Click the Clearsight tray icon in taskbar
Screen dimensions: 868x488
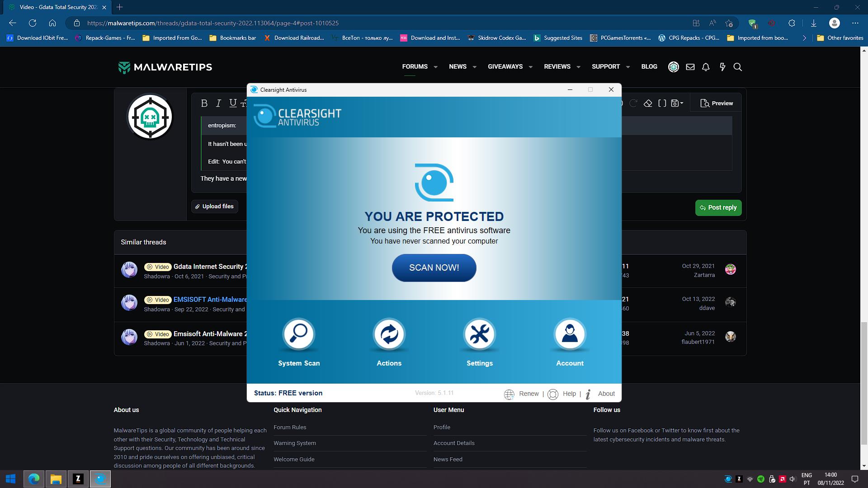(x=728, y=479)
